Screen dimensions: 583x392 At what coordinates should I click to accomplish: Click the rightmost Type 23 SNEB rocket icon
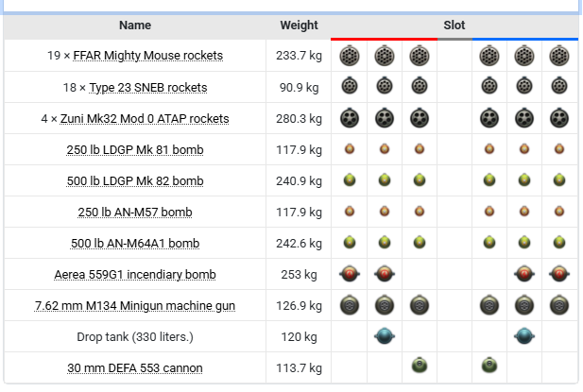pos(559,87)
